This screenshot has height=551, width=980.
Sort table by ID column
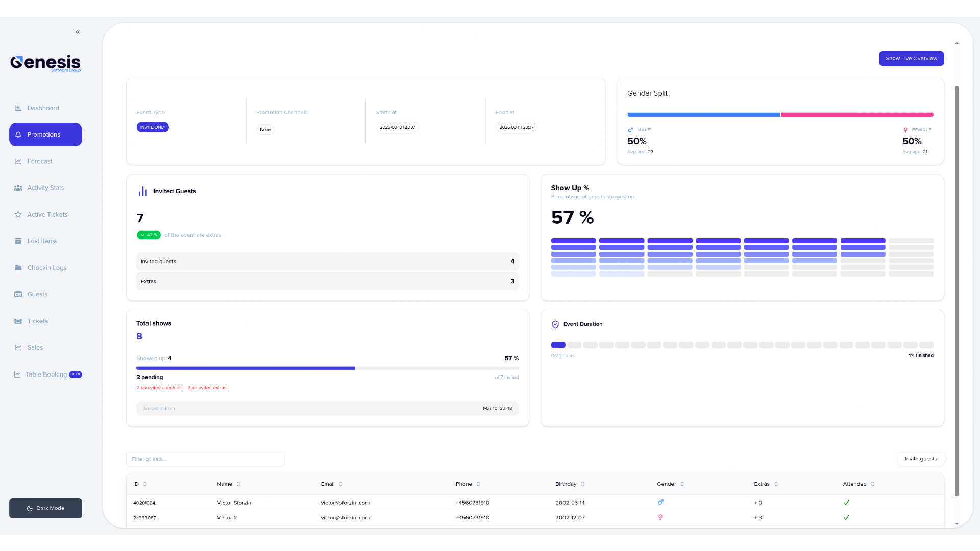click(x=145, y=484)
